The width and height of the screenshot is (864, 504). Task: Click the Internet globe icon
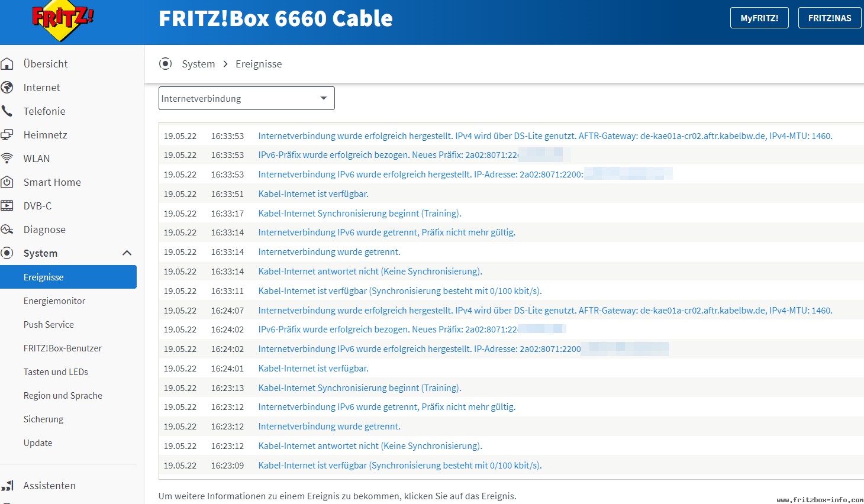click(x=7, y=88)
